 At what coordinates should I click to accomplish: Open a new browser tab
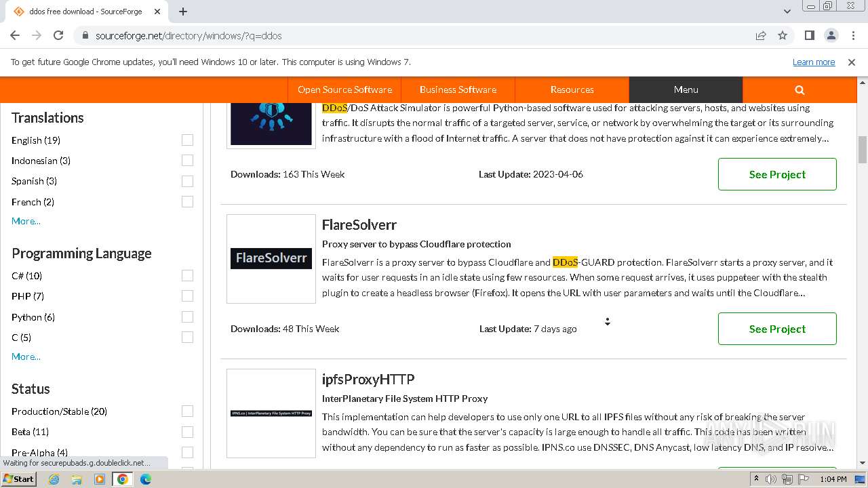[183, 12]
